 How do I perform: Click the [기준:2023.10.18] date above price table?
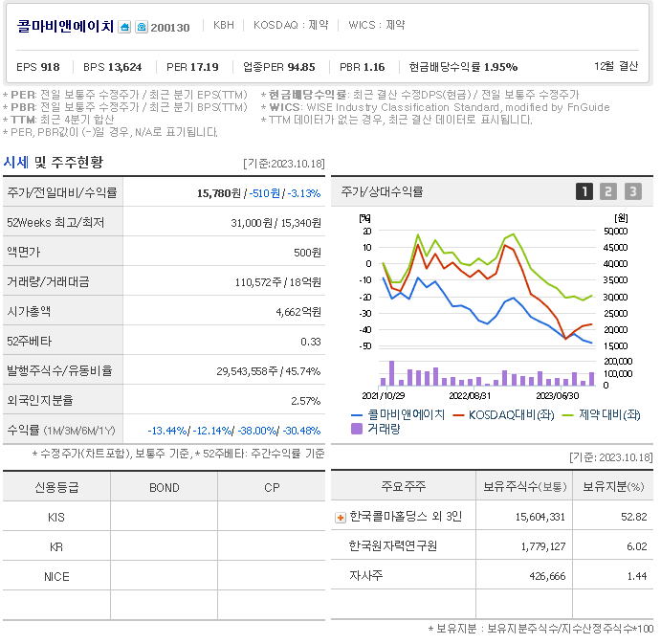coord(284,164)
